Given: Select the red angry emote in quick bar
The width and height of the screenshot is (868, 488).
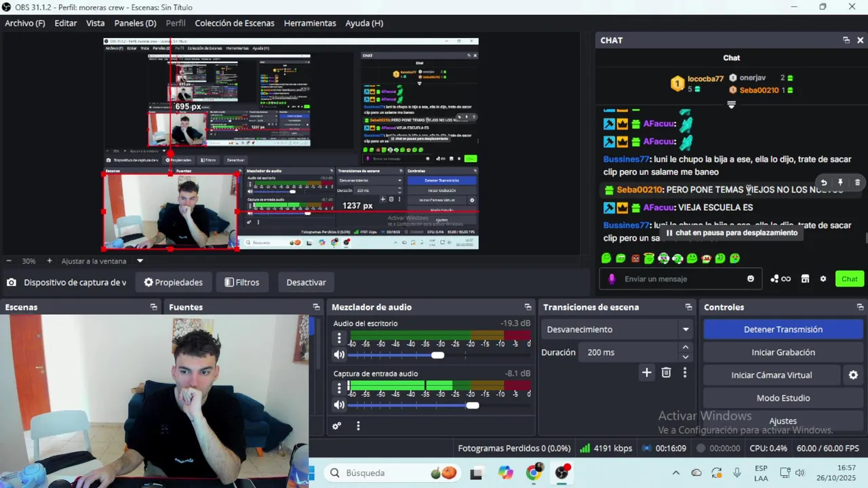Looking at the screenshot, I should (635, 258).
